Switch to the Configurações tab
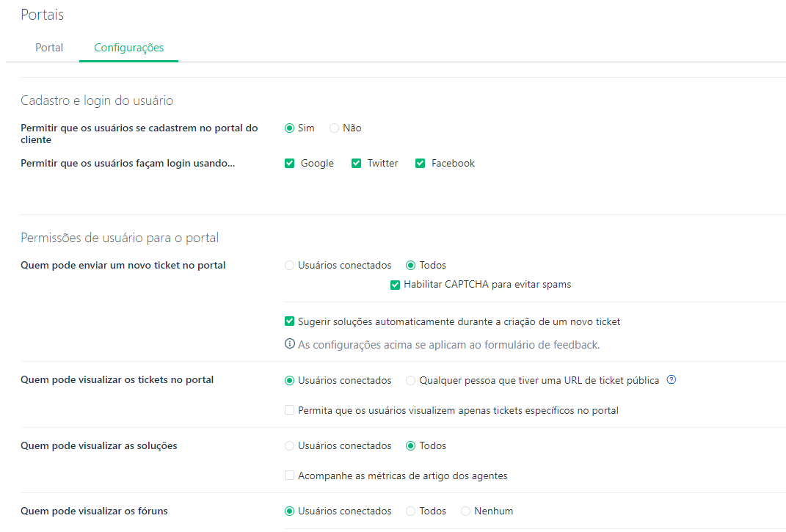The height and width of the screenshot is (532, 786). pyautogui.click(x=128, y=47)
